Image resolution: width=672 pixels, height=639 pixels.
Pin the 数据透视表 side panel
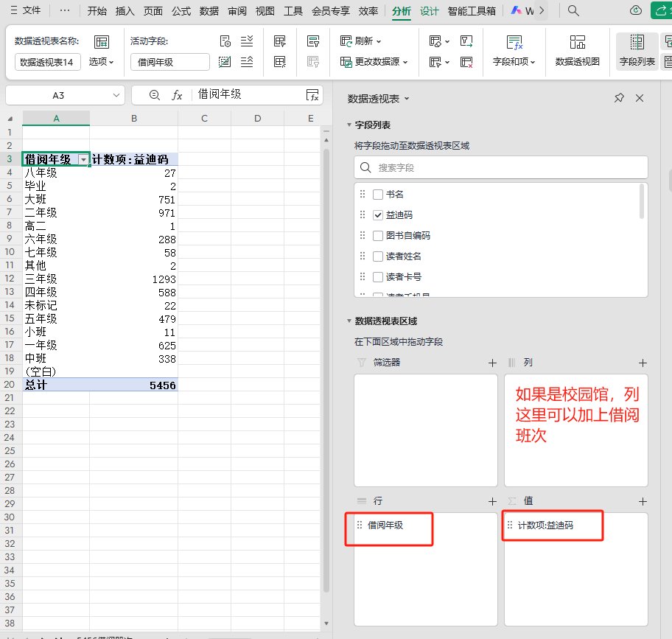click(x=619, y=98)
